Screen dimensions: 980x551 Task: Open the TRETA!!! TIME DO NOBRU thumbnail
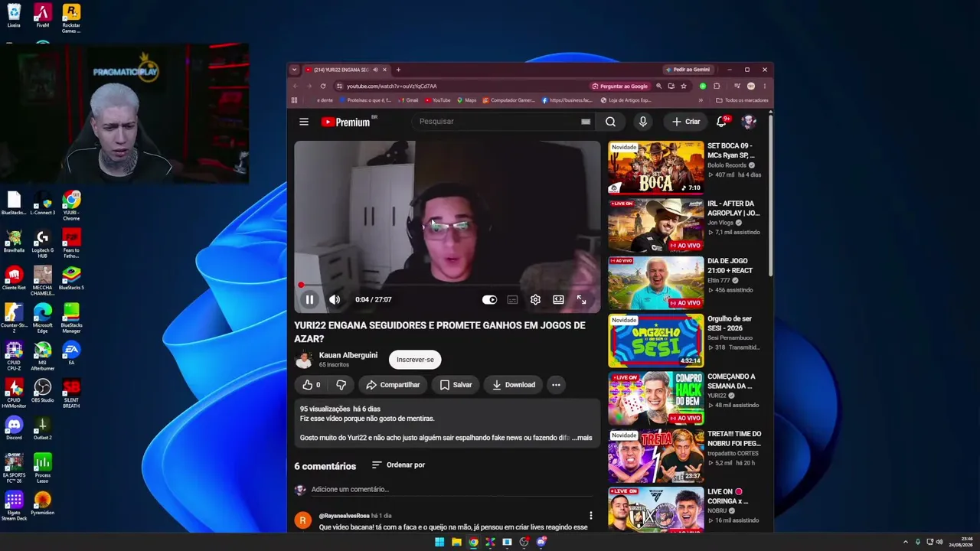(x=656, y=456)
